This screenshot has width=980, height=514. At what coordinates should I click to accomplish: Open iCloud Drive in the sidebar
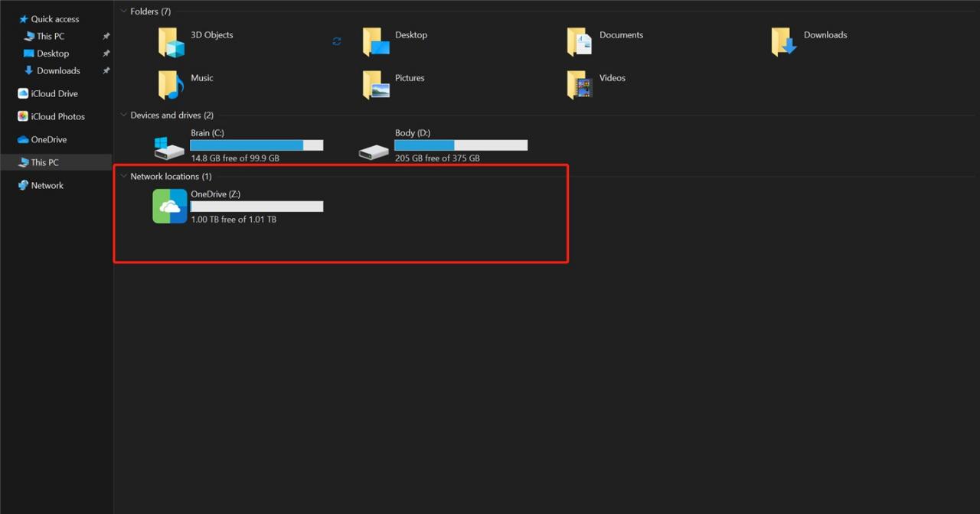tap(54, 94)
